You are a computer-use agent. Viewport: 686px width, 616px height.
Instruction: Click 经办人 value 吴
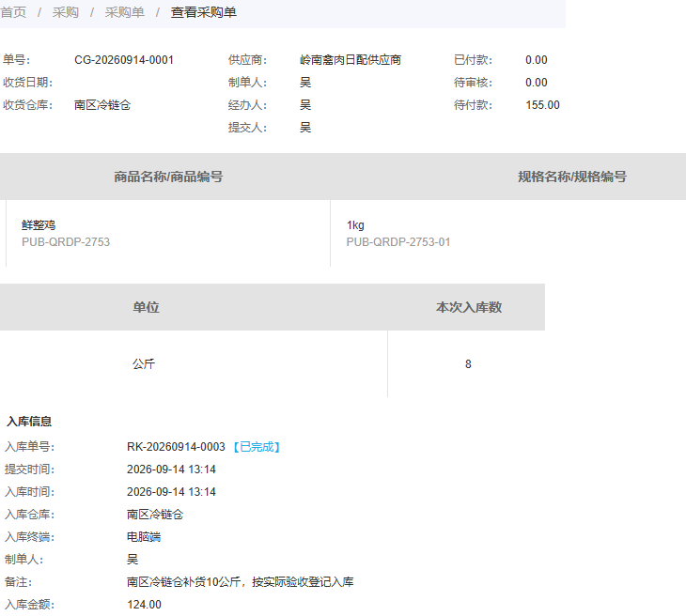pos(304,105)
